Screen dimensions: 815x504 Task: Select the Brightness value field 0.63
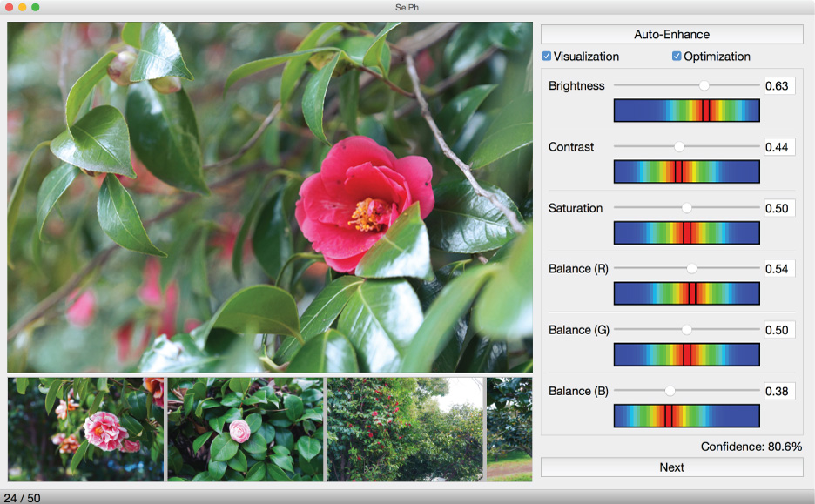coord(779,85)
